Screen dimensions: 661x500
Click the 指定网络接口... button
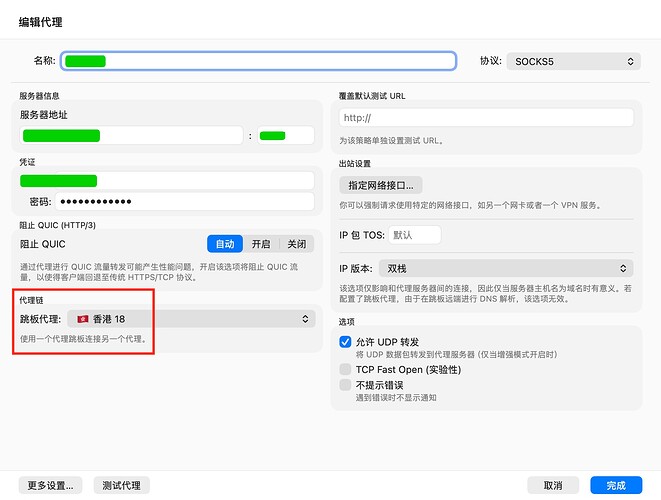pos(381,185)
